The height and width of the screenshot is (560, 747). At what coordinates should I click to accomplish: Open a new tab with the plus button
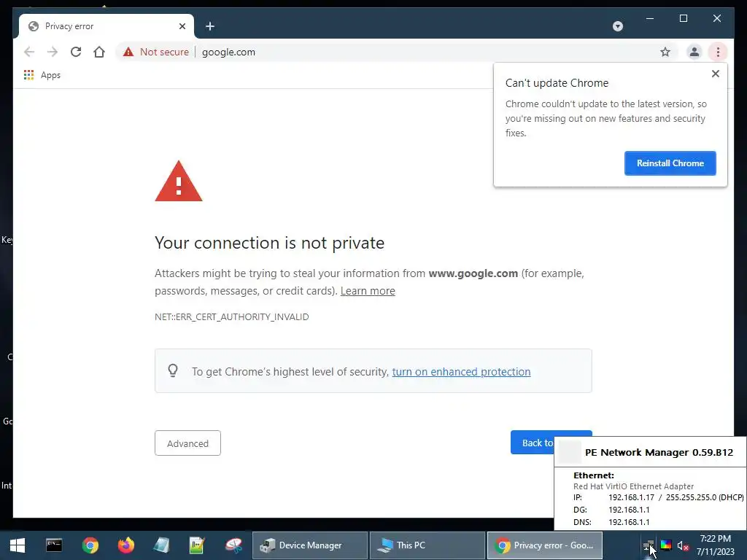coord(210,26)
